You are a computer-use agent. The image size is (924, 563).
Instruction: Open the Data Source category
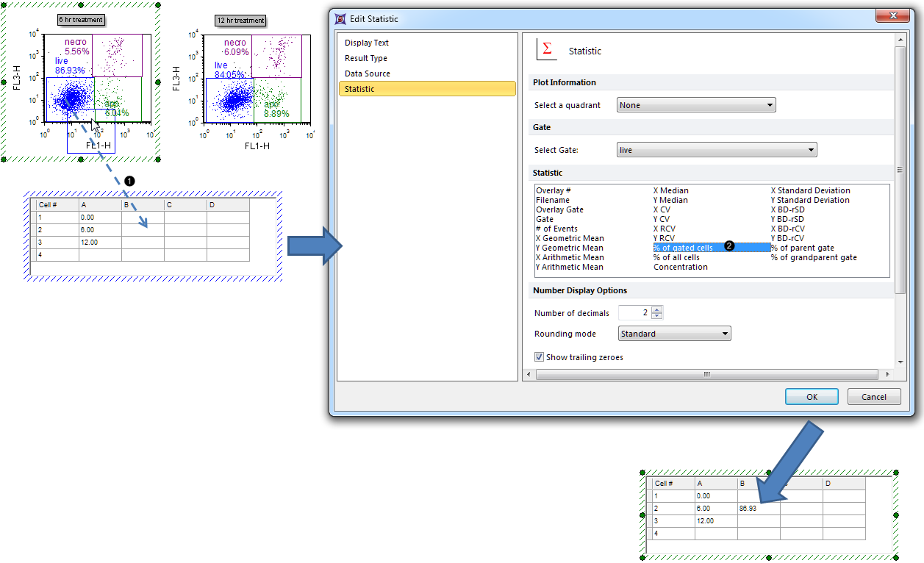(x=368, y=73)
